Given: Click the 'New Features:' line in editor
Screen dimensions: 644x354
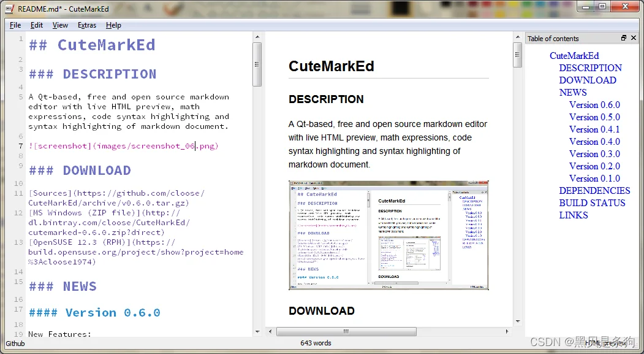Looking at the screenshot, I should 59,334.
